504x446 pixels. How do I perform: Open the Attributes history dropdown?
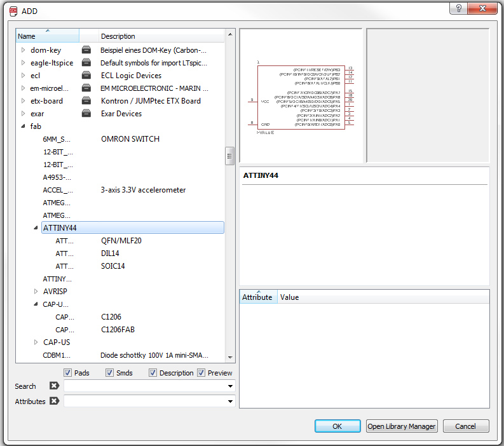(230, 401)
